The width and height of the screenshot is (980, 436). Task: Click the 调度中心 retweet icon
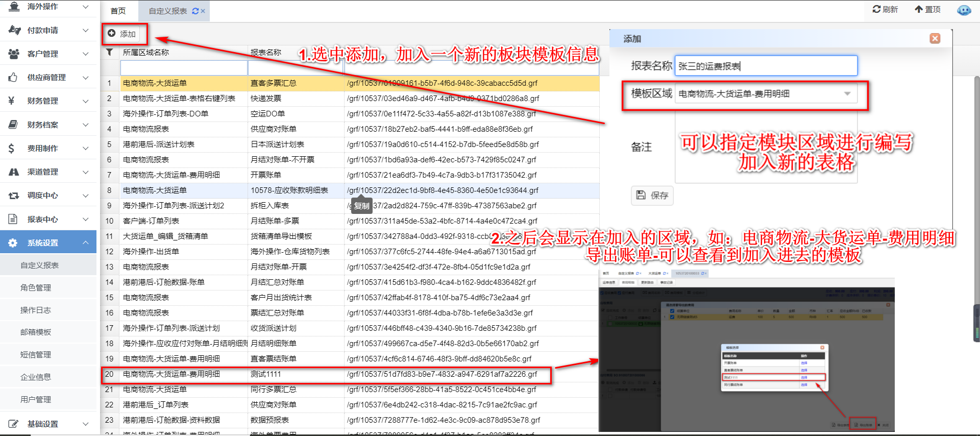[x=14, y=196]
